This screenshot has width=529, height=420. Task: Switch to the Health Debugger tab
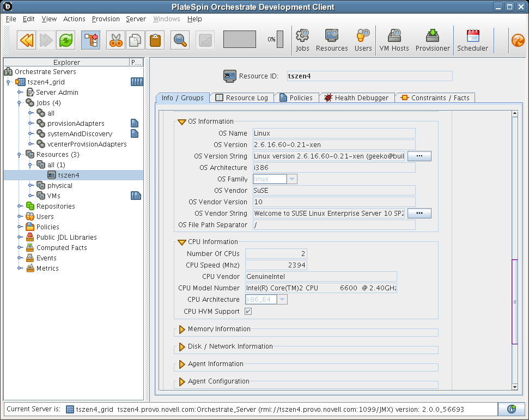pyautogui.click(x=356, y=98)
